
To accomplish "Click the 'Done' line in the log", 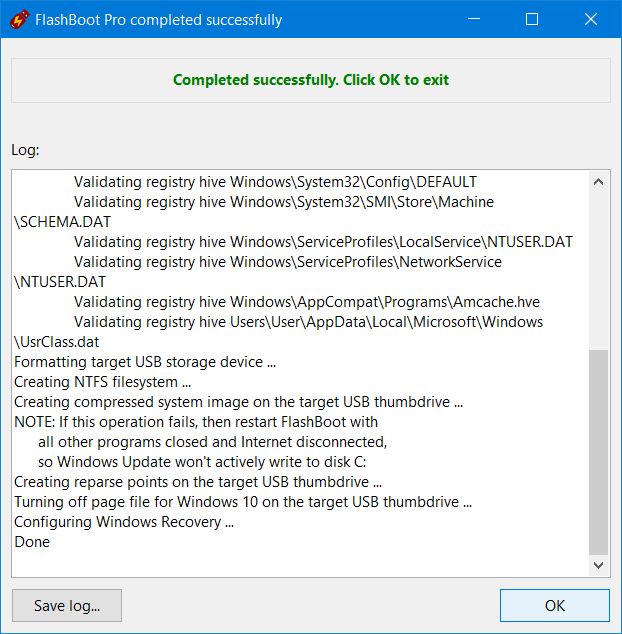I will tap(32, 542).
